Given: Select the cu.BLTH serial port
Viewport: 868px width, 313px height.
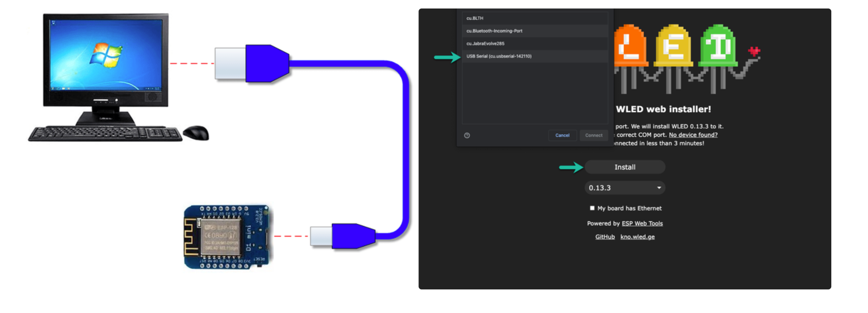Looking at the screenshot, I should 535,18.
